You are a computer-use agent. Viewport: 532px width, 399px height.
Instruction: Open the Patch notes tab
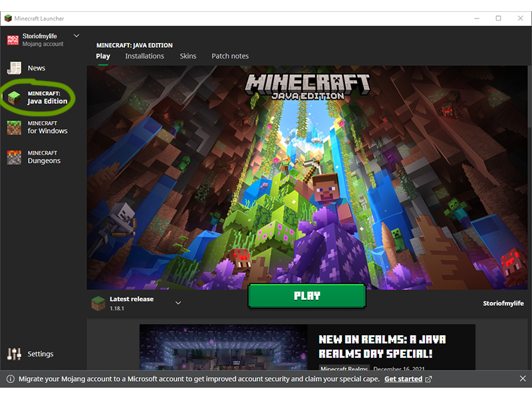click(230, 56)
